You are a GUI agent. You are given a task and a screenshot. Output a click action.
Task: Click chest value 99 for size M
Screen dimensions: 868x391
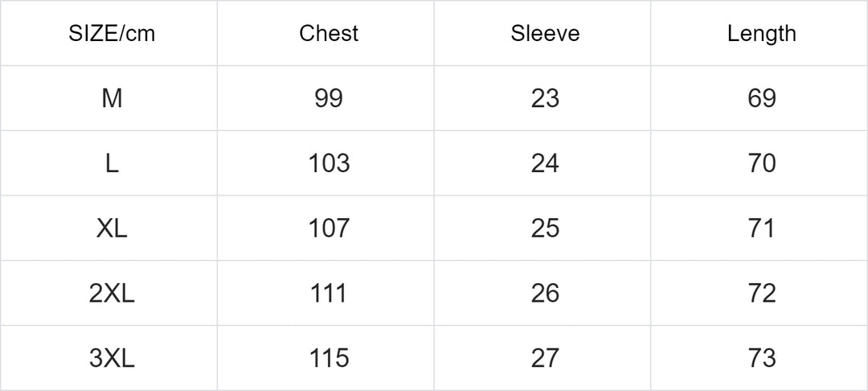click(329, 99)
